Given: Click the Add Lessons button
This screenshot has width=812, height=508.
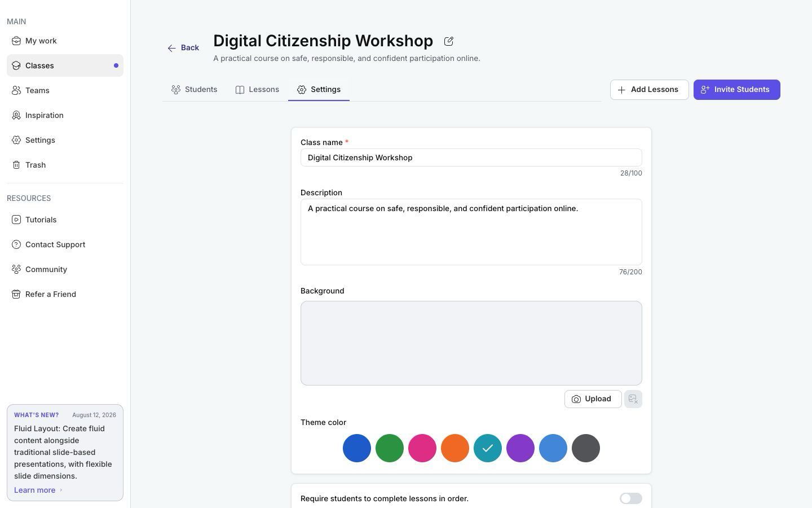Looking at the screenshot, I should click(x=649, y=90).
